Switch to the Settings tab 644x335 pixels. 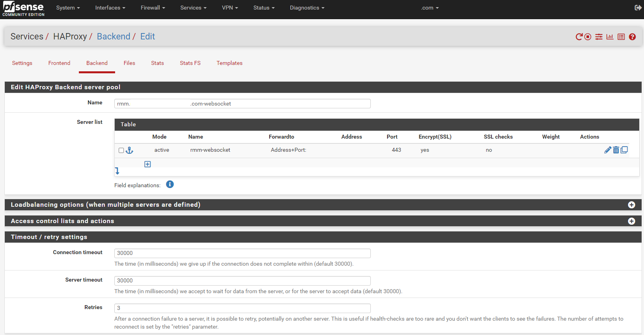[22, 63]
